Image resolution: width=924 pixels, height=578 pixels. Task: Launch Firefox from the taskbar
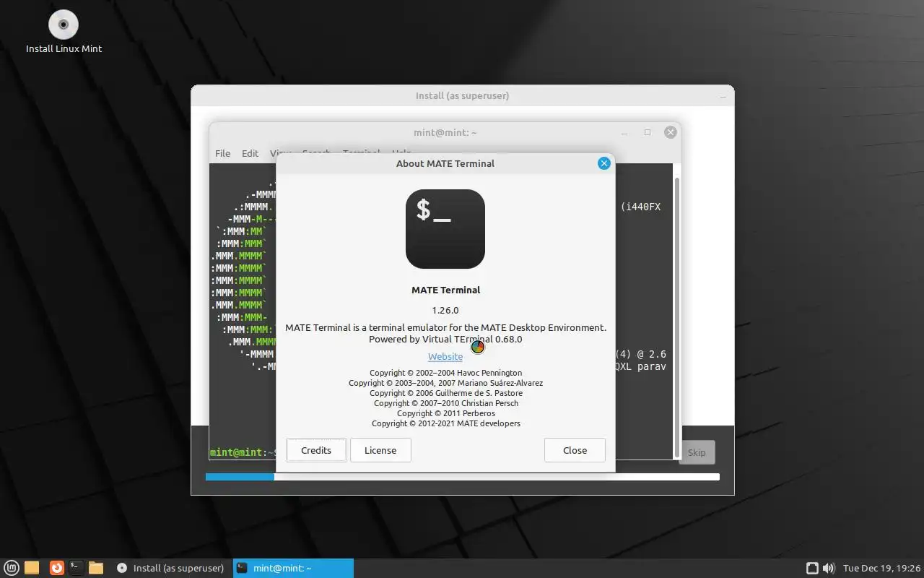pyautogui.click(x=57, y=568)
